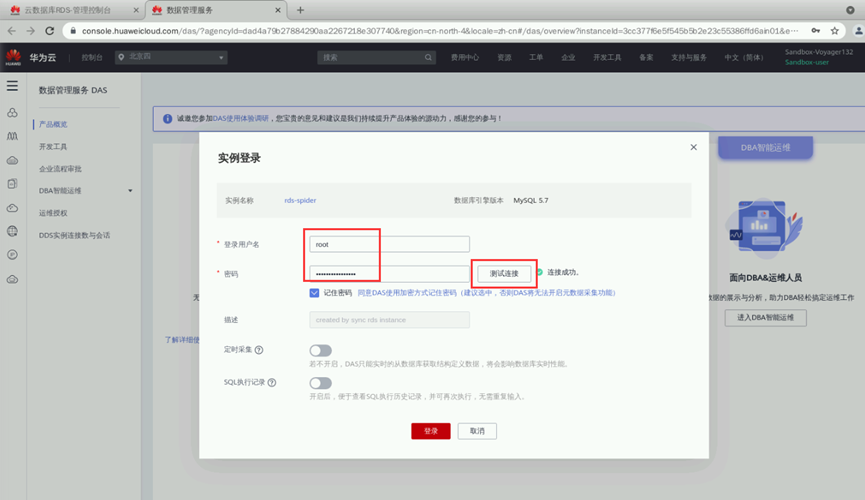This screenshot has width=865, height=500.
Task: Click 控制台 in top bar
Action: coord(92,57)
